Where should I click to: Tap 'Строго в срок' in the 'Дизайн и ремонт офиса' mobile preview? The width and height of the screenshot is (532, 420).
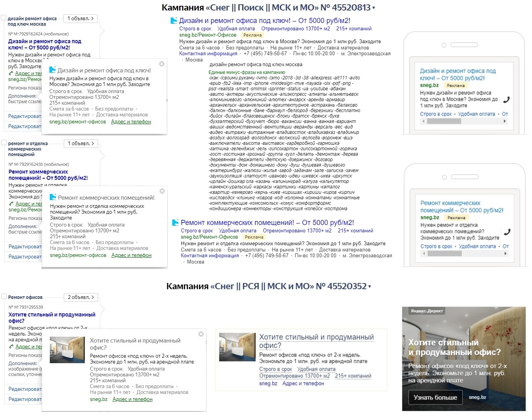(x=436, y=114)
